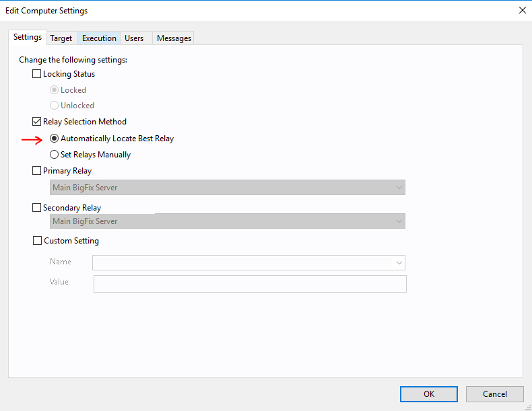Enable the Custom Setting checkbox

tap(37, 241)
